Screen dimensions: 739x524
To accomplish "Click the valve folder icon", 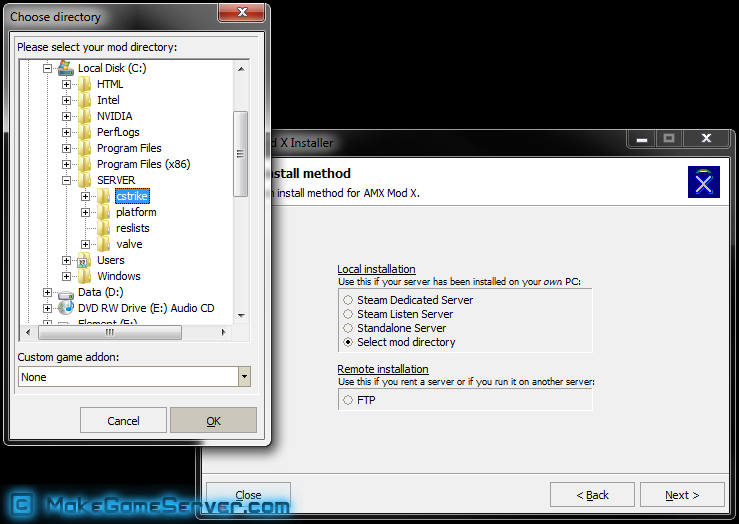I will click(x=104, y=244).
